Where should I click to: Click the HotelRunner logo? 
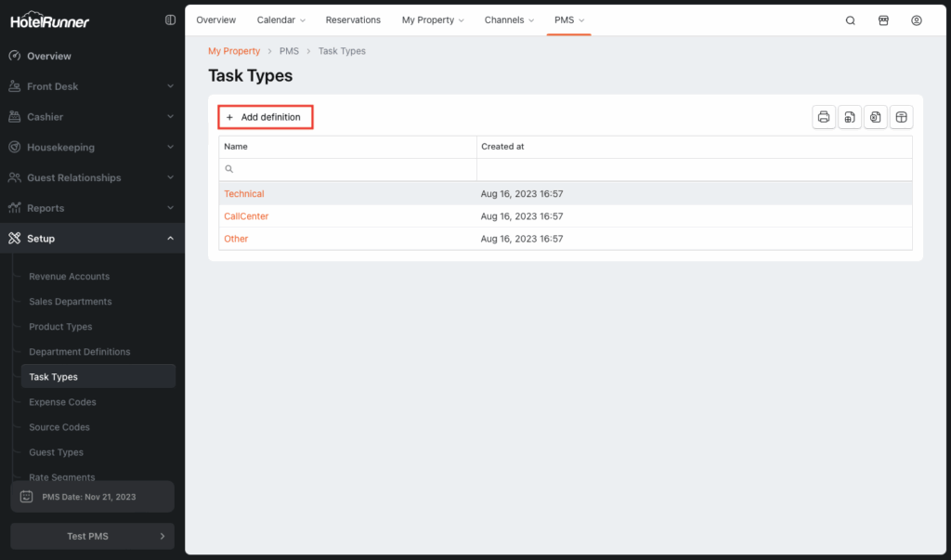tap(50, 20)
